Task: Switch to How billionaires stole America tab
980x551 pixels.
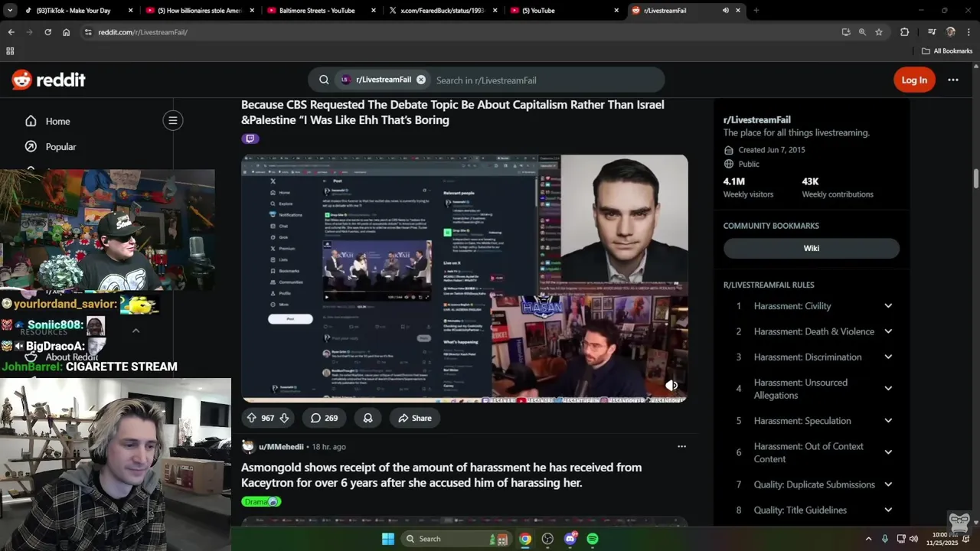Action: coord(199,11)
